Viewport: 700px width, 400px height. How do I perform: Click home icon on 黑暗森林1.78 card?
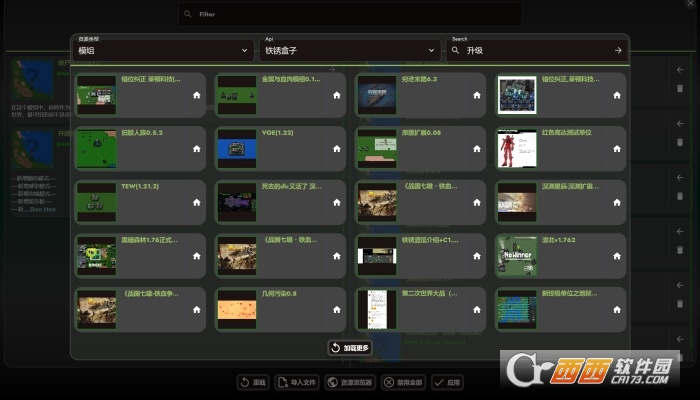click(x=196, y=256)
